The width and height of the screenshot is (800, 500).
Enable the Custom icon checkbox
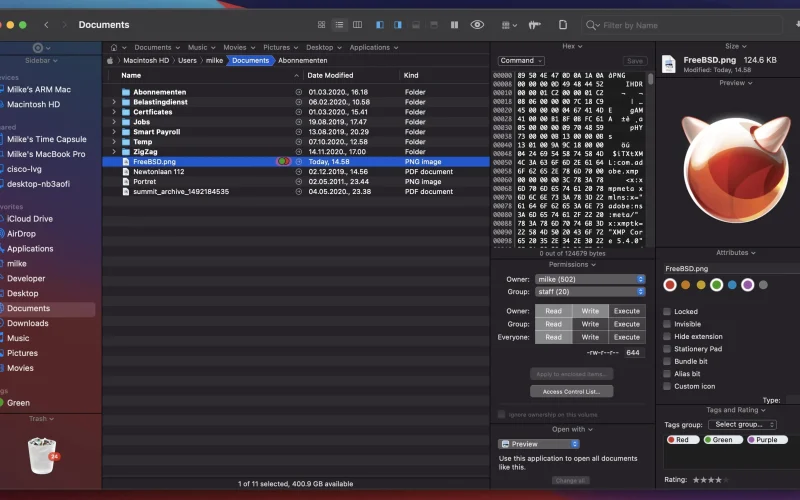pyautogui.click(x=666, y=386)
